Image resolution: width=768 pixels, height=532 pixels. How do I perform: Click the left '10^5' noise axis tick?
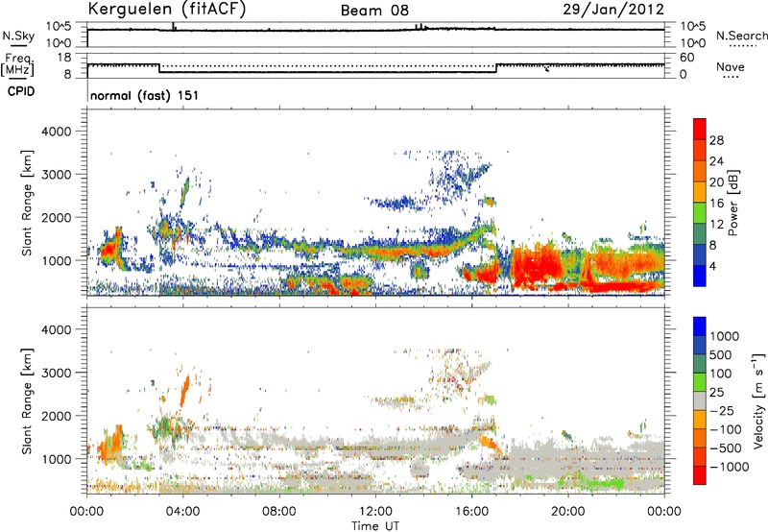(59, 26)
